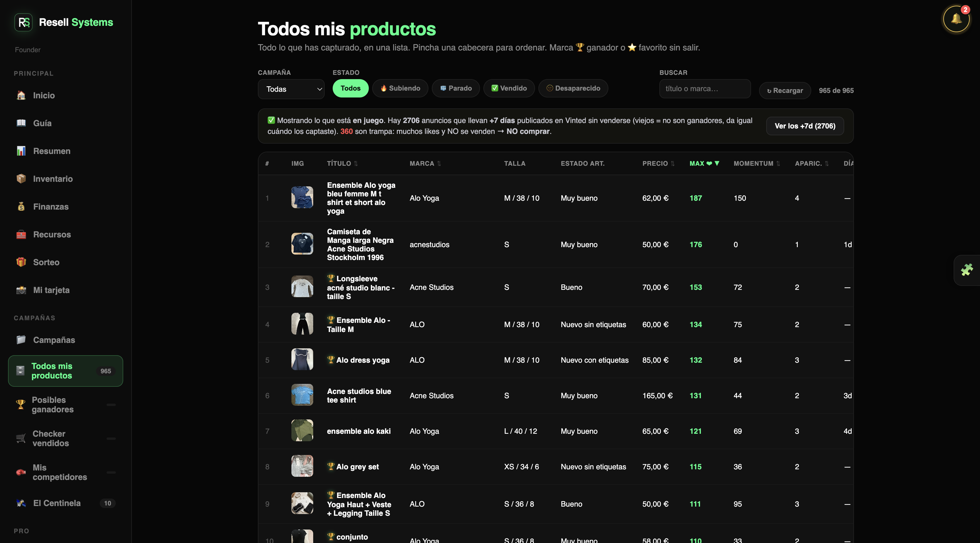Go to Inicio in the sidebar
980x543 pixels.
coord(65,95)
